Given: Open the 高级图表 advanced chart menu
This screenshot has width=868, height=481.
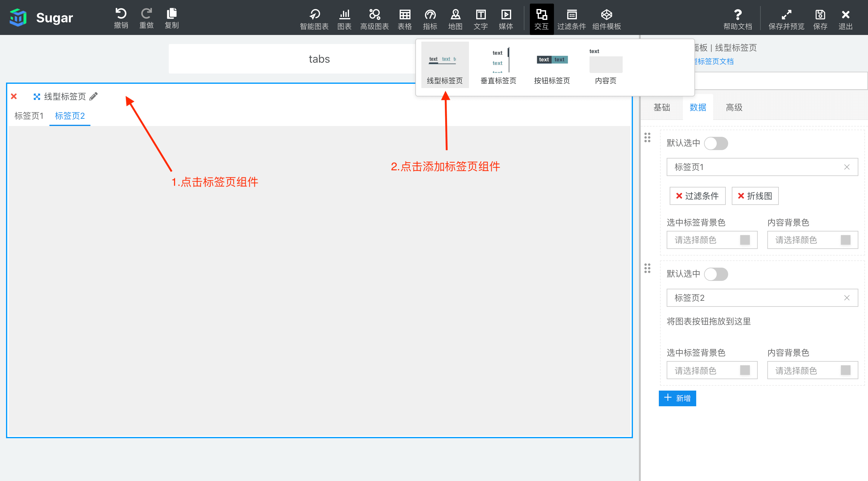Looking at the screenshot, I should coord(374,19).
